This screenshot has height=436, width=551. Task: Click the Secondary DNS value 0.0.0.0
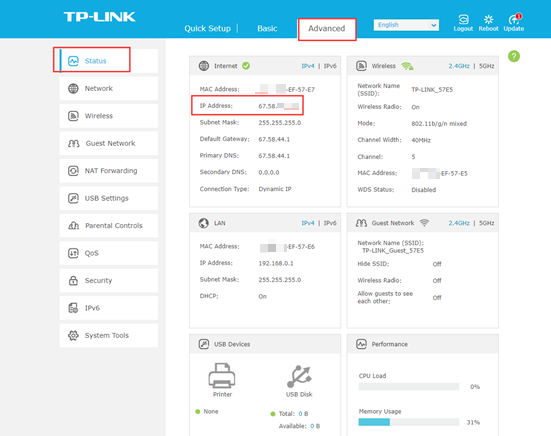click(269, 173)
